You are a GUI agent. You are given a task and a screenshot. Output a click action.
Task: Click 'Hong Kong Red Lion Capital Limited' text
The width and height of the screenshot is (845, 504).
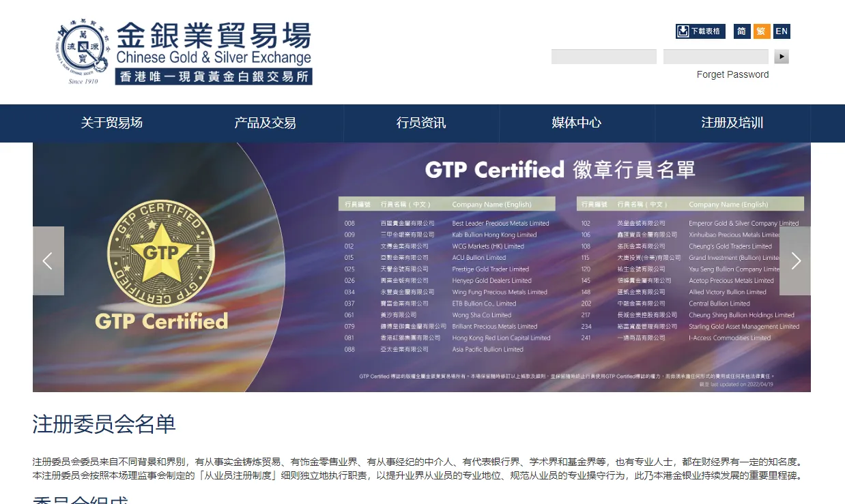(501, 338)
